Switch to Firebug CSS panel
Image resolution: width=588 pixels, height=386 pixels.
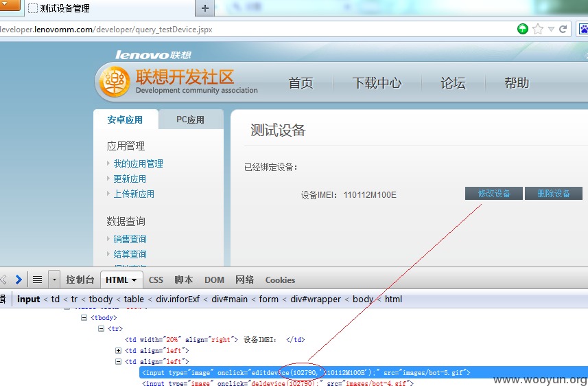pyautogui.click(x=156, y=280)
